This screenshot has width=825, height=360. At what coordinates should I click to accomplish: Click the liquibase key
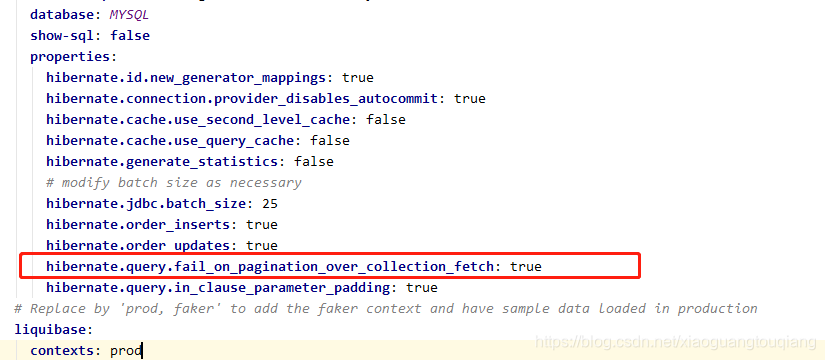coord(53,330)
